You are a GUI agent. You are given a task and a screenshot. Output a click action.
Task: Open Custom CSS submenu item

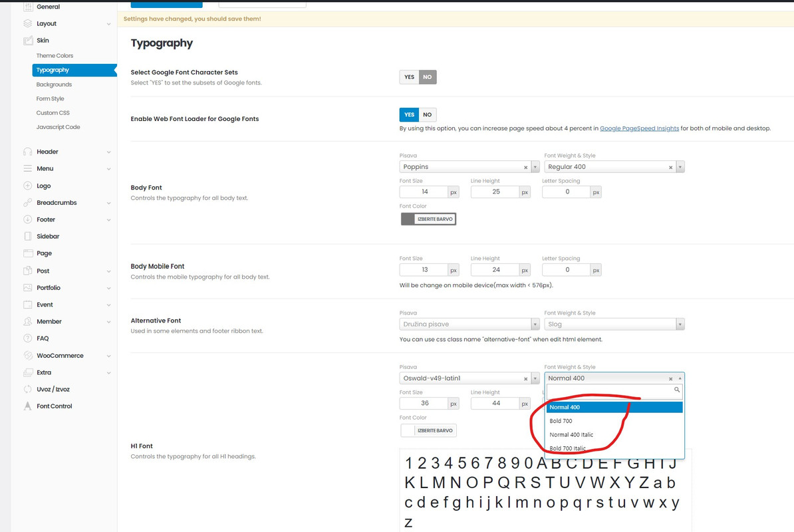(x=53, y=113)
